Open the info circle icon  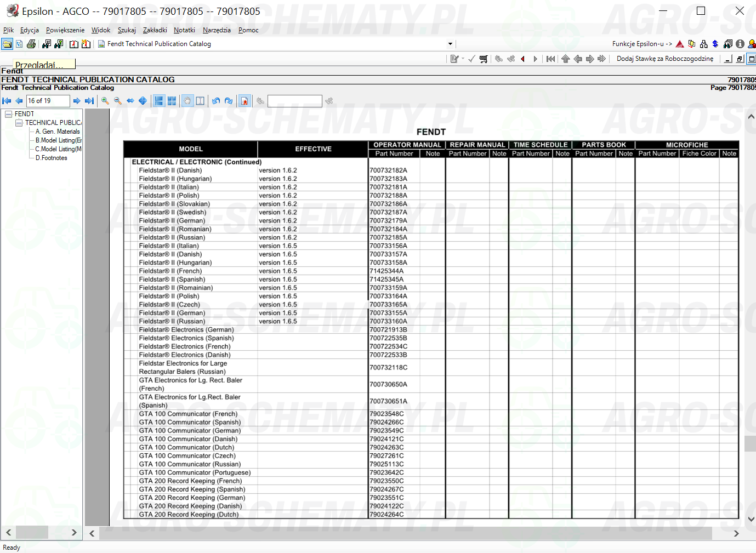coord(740,44)
